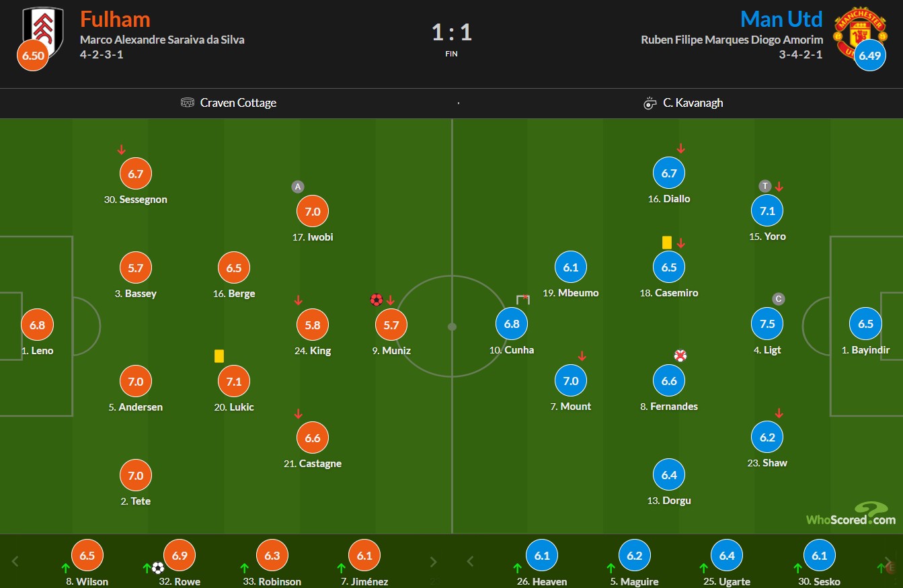Image resolution: width=903 pixels, height=588 pixels.
Task: Open the Fulham team name link
Action: 115,18
